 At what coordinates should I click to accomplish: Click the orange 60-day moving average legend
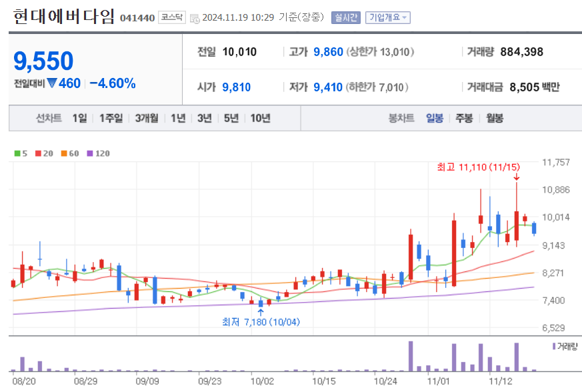(x=70, y=153)
